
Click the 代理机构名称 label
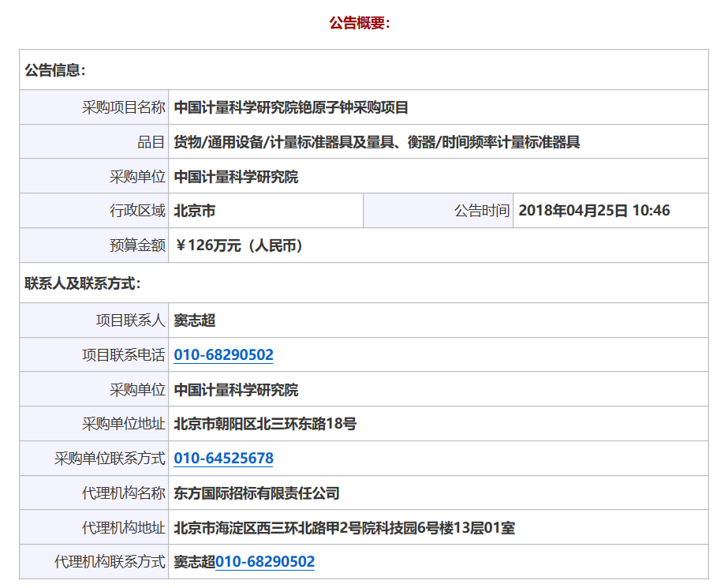[x=124, y=493]
